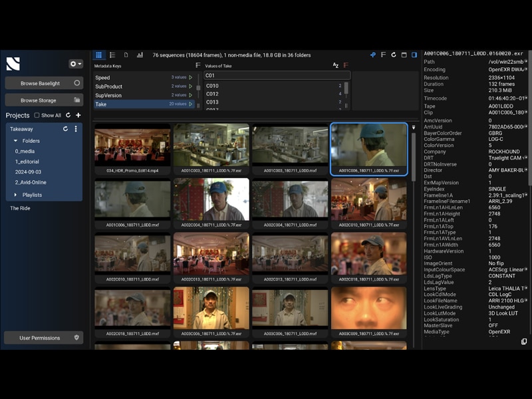Select the Takeaway project header
The image size is (532, 399).
21,129
